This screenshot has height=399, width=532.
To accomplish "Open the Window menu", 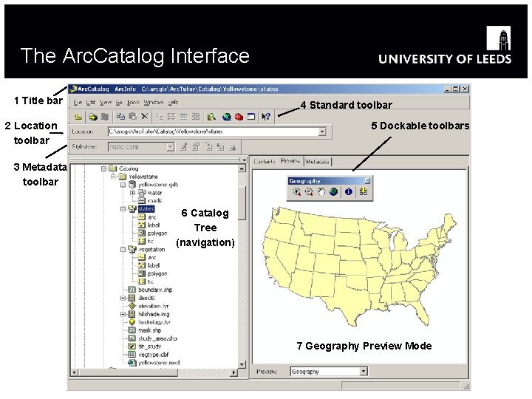I will [154, 102].
